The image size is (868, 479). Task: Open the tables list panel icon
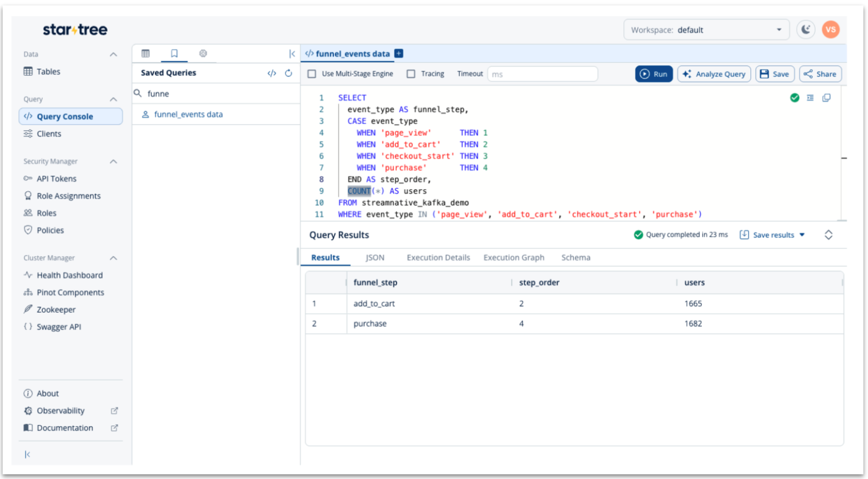[146, 53]
